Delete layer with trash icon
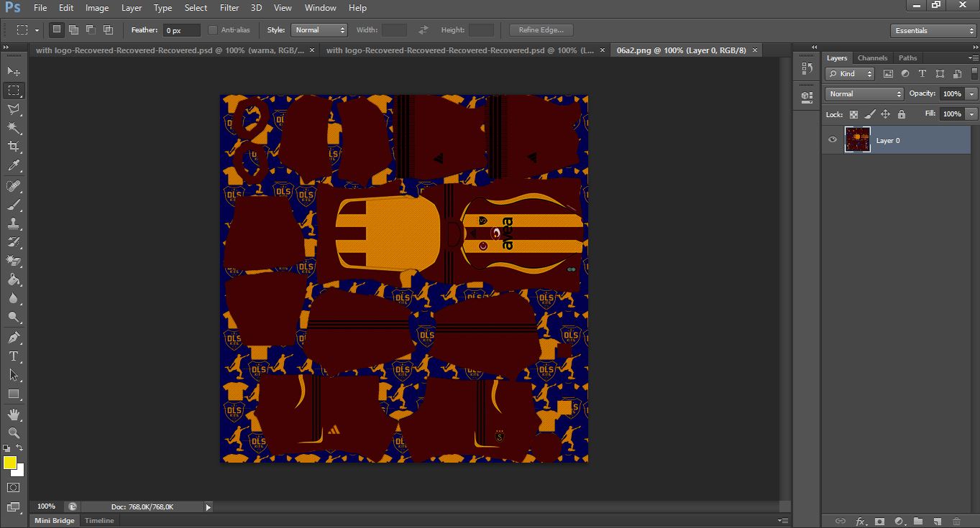980x528 pixels. [956, 521]
